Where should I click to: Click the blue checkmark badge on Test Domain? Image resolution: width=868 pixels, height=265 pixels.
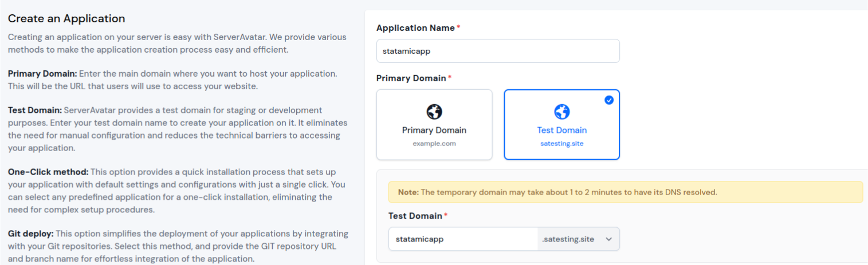click(x=609, y=100)
